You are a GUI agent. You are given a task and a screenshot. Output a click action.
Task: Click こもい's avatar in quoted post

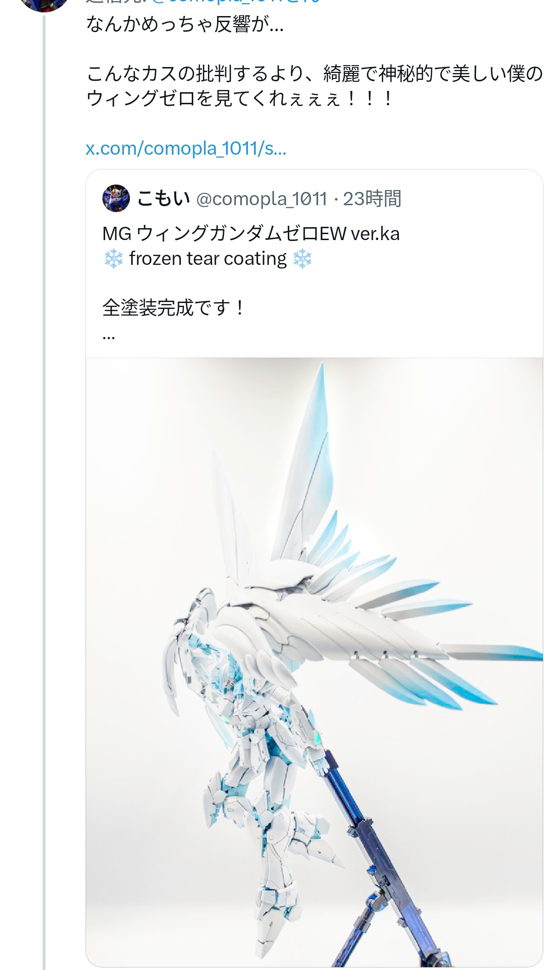[x=116, y=198]
